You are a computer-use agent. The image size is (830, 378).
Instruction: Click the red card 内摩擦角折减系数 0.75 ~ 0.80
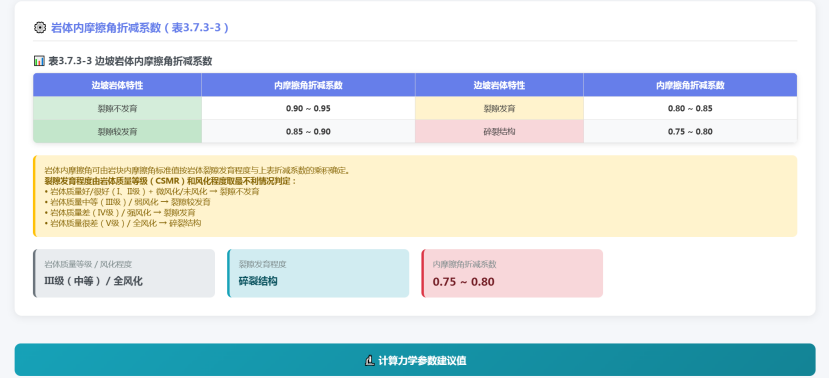[512, 273]
